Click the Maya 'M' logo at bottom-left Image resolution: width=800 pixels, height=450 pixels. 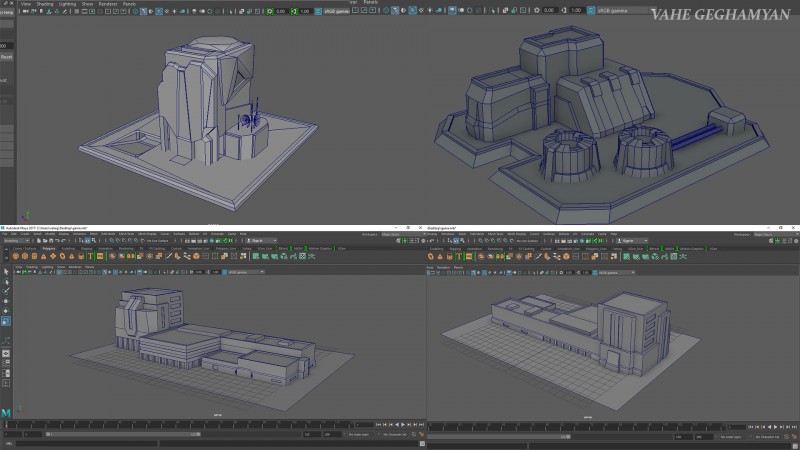[x=6, y=412]
